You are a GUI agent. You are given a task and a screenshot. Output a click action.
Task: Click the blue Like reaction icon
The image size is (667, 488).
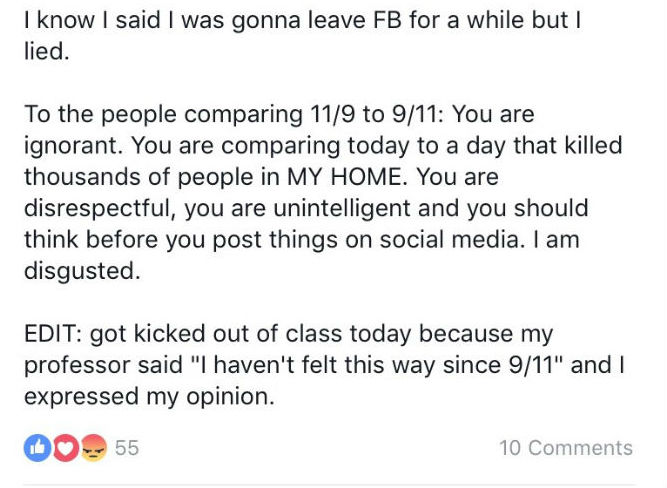[x=37, y=448]
